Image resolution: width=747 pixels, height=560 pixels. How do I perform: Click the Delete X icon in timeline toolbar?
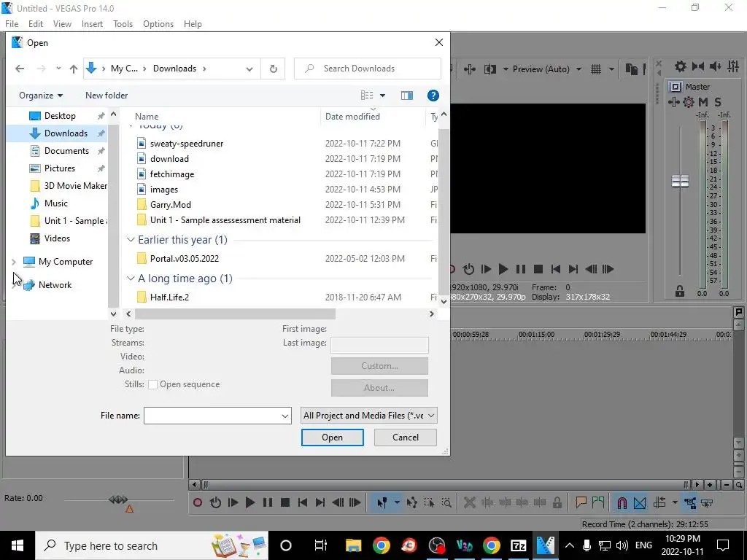tap(469, 502)
